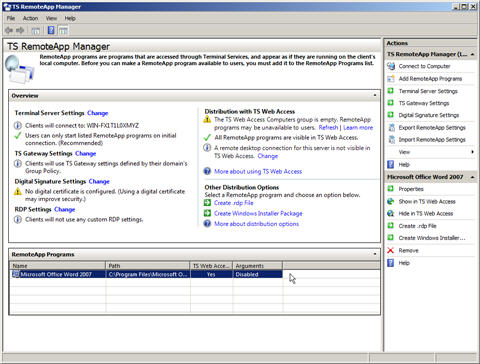Click the TS Gateway Settings green icon
Viewport: 480px width, 364px height.
click(391, 103)
